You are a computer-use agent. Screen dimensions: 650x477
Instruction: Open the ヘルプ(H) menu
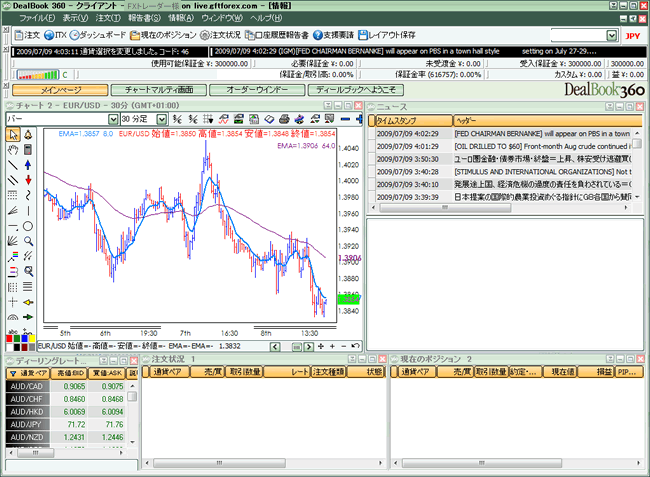[x=266, y=18]
